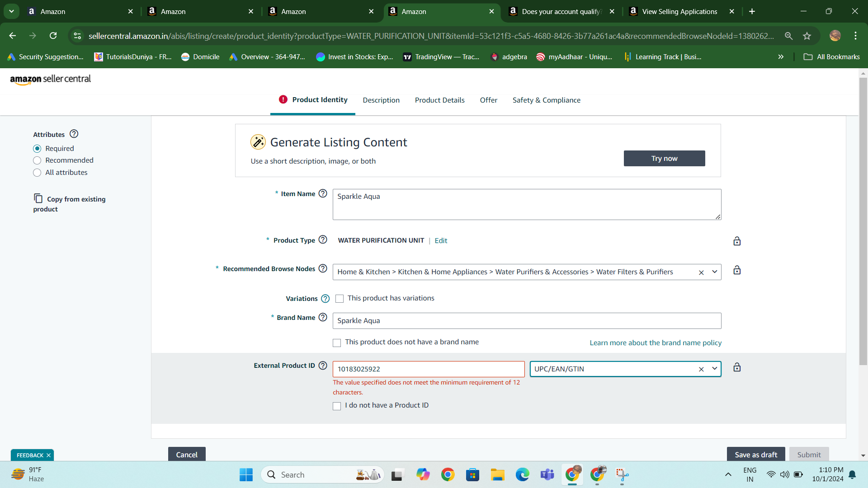
Task: Open the TradingView bookmark
Action: click(x=441, y=56)
